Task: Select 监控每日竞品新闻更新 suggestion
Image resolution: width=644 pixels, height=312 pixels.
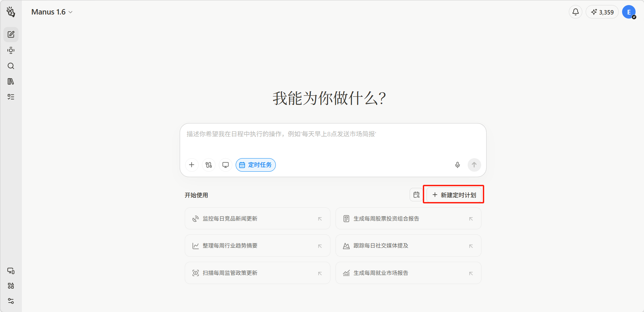Action: coord(257,219)
